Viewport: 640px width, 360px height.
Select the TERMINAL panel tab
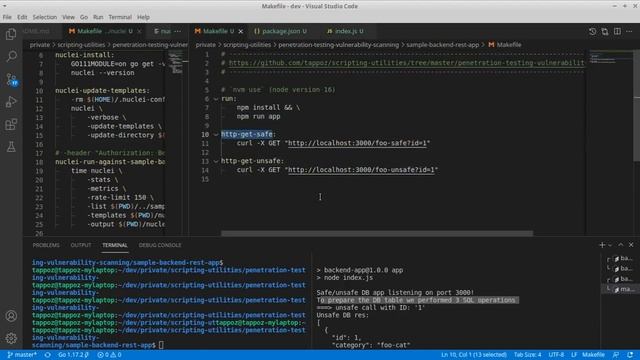115,245
